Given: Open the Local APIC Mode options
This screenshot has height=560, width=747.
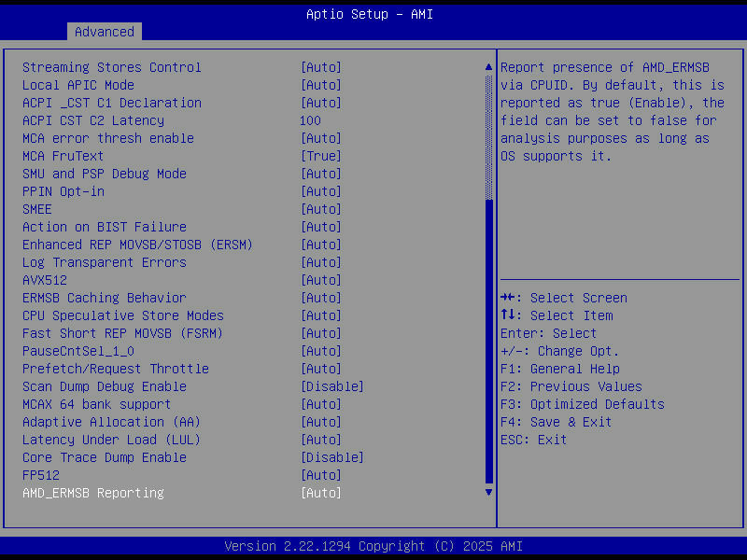Looking at the screenshot, I should 90,84.
